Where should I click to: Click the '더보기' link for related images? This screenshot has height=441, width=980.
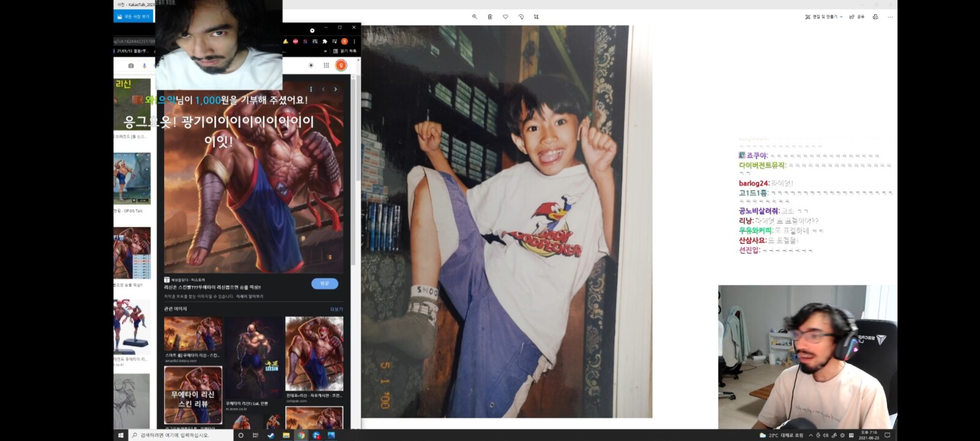(x=336, y=309)
